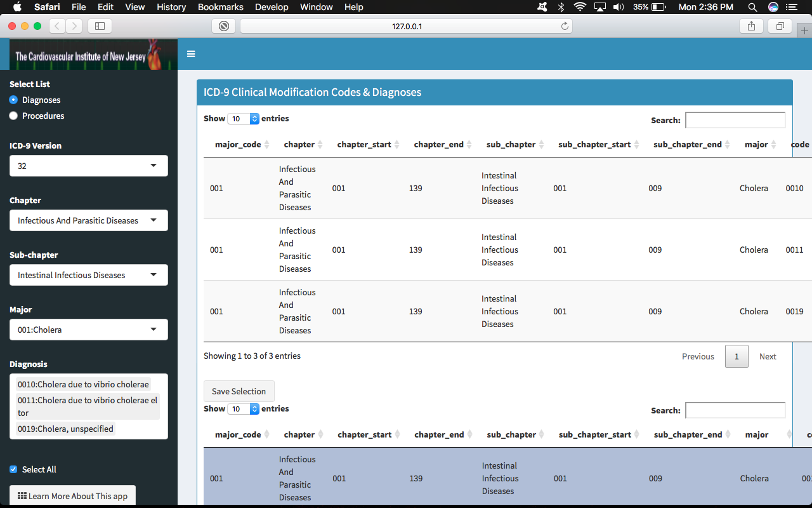
Task: Click the reload page icon in address bar
Action: [x=565, y=26]
